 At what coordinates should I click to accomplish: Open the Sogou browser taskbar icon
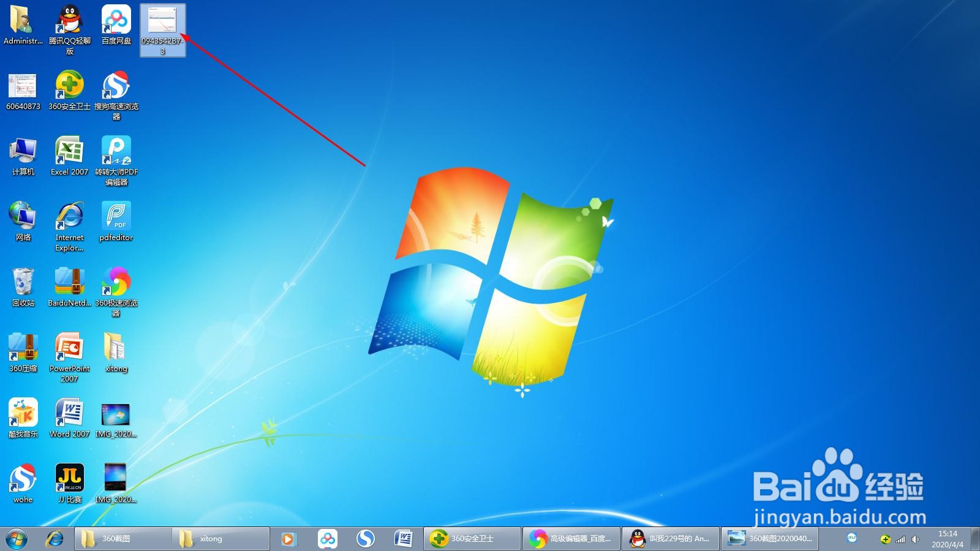pos(366,539)
